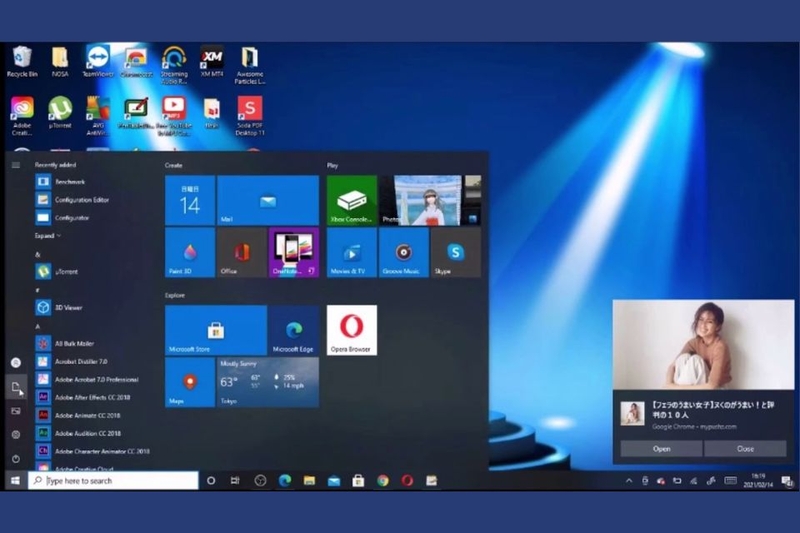
Task: Launch Adobe Character Animator CC 2018
Action: pos(92,451)
